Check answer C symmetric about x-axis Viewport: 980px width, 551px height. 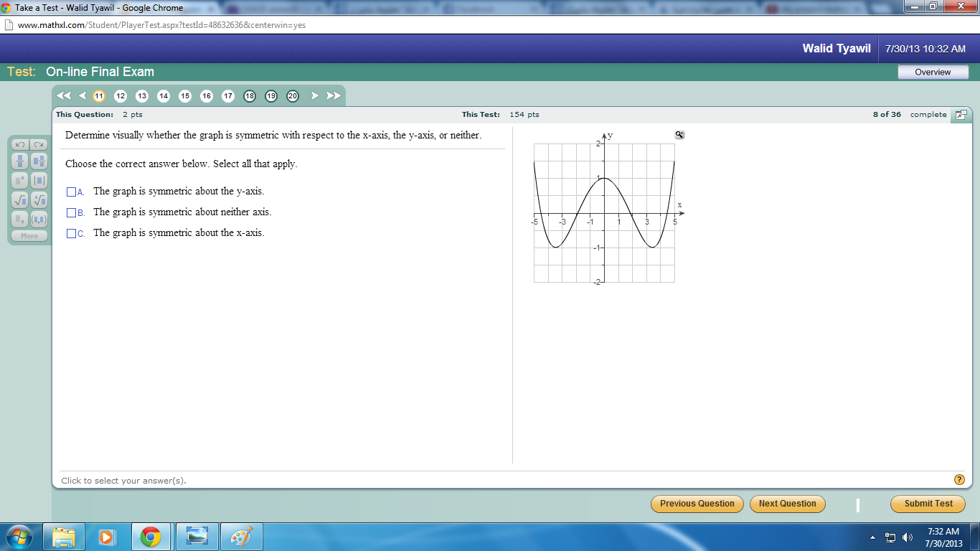pyautogui.click(x=71, y=234)
